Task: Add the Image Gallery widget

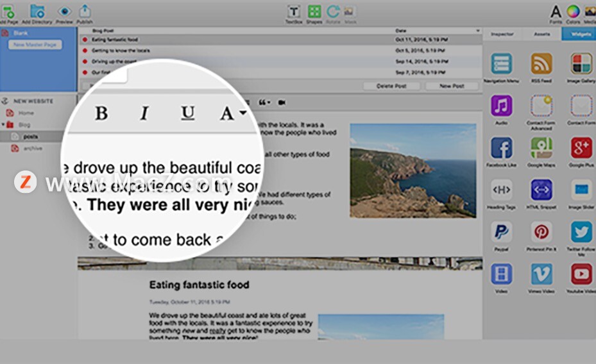Action: [581, 64]
